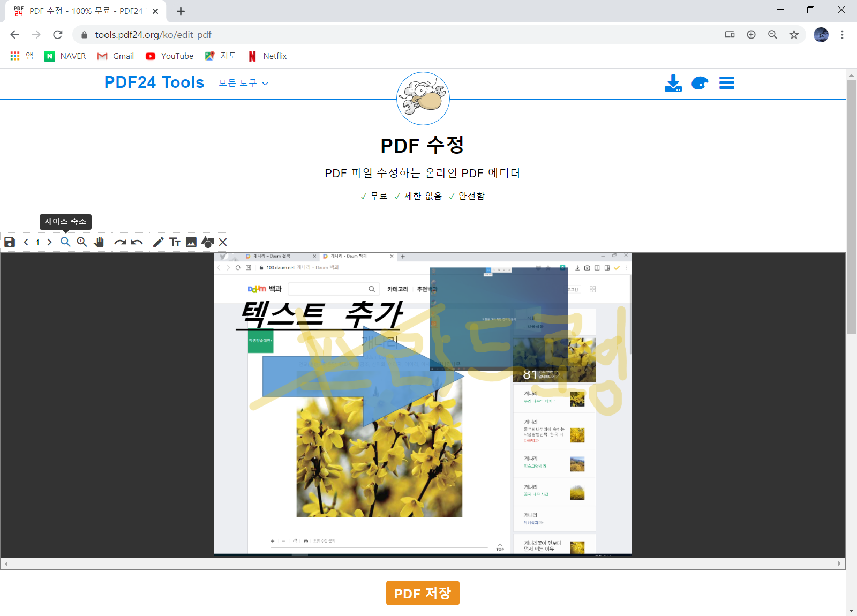This screenshot has width=857, height=616.
Task: Zoom in with the magnifier plus tool
Action: point(82,242)
